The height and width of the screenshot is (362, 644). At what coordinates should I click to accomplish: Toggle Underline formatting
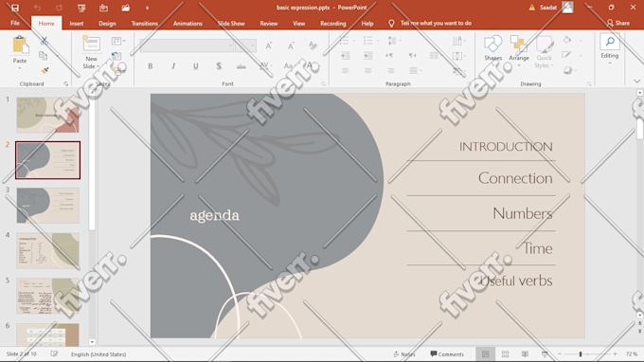click(x=196, y=66)
